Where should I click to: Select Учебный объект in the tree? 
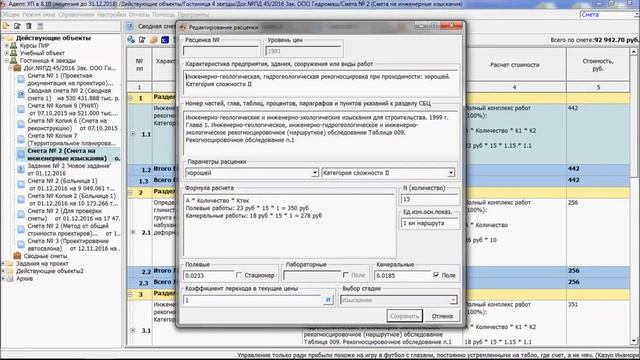pyautogui.click(x=42, y=53)
